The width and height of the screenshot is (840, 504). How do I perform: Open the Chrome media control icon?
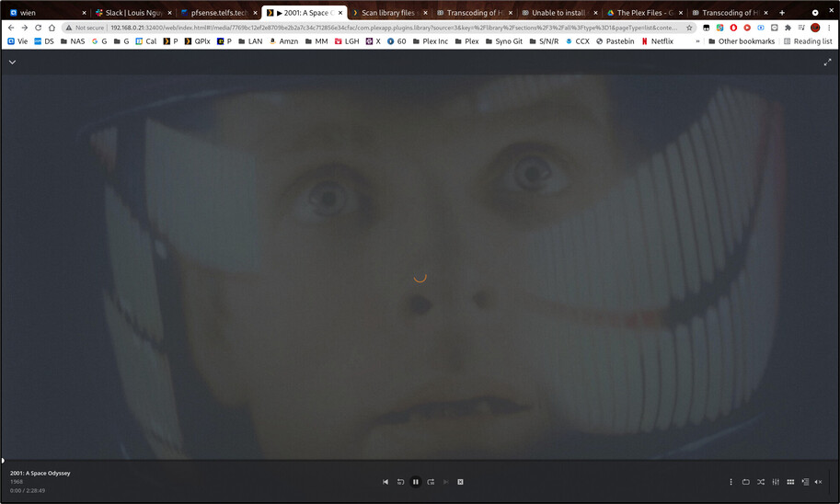click(x=801, y=28)
